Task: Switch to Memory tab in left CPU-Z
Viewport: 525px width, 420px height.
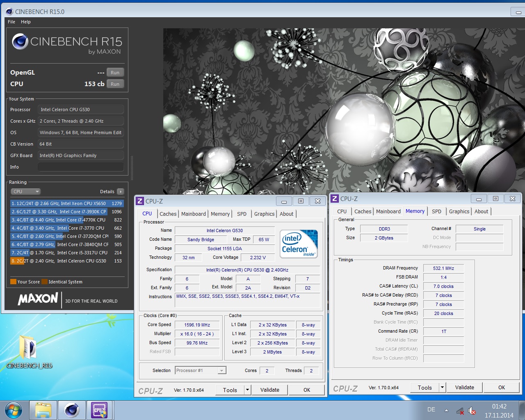Action: [220, 214]
